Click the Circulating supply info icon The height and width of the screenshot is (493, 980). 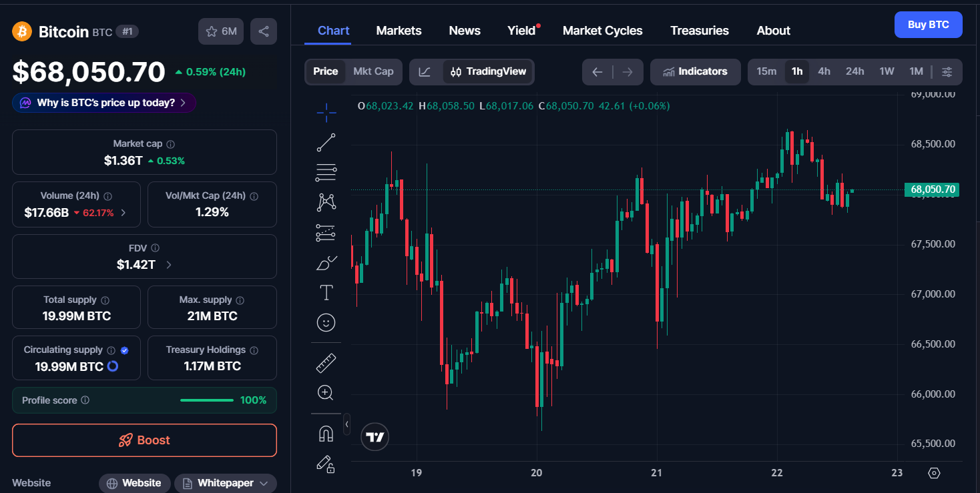[111, 350]
